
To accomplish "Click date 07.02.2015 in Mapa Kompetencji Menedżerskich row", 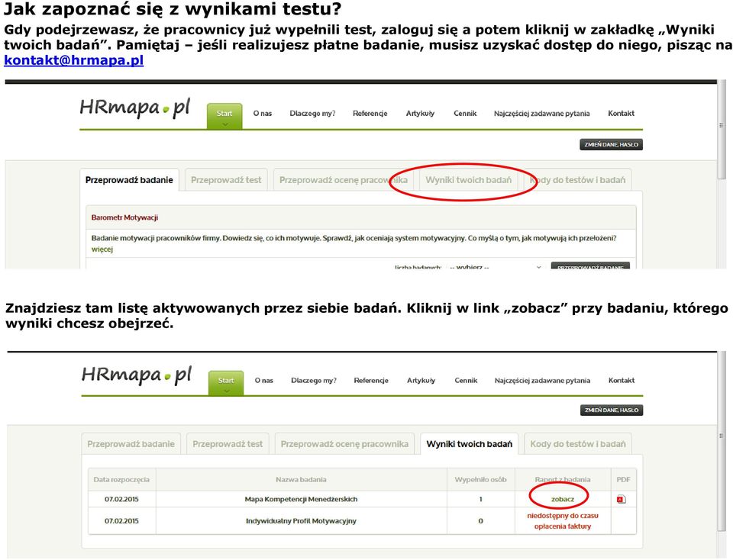I will (x=121, y=499).
